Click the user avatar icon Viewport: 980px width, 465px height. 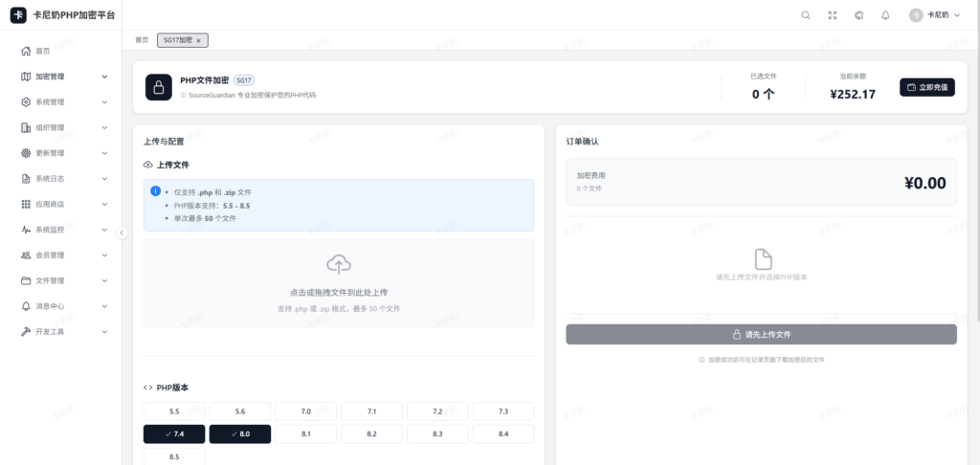coord(916,15)
